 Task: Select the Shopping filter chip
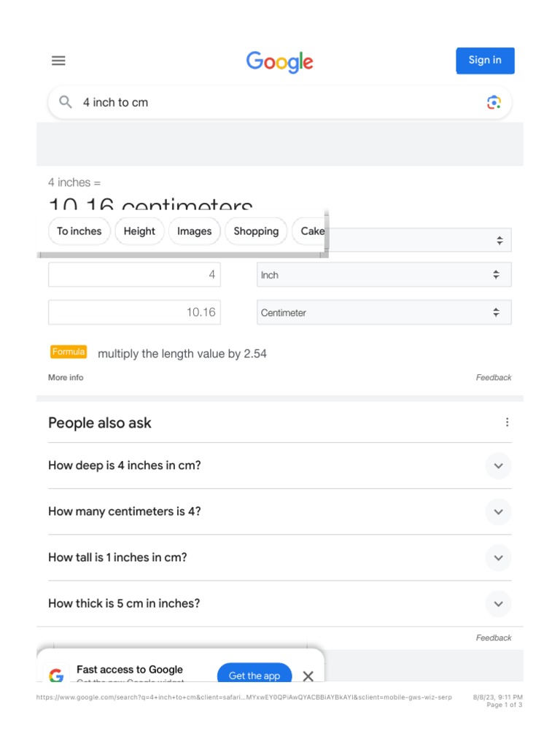pos(256,231)
